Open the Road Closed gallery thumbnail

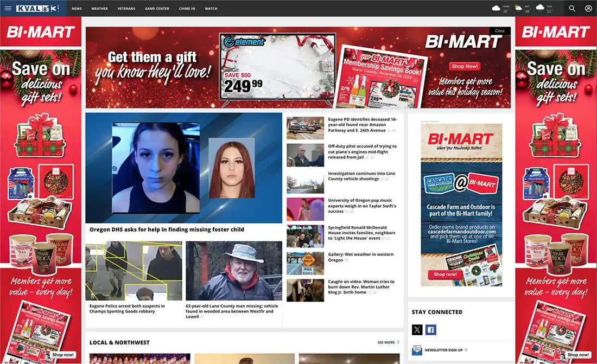coord(306,263)
